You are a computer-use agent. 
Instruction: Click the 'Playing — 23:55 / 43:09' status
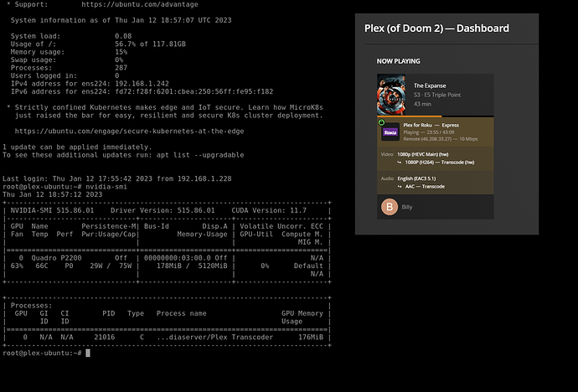[x=429, y=132]
